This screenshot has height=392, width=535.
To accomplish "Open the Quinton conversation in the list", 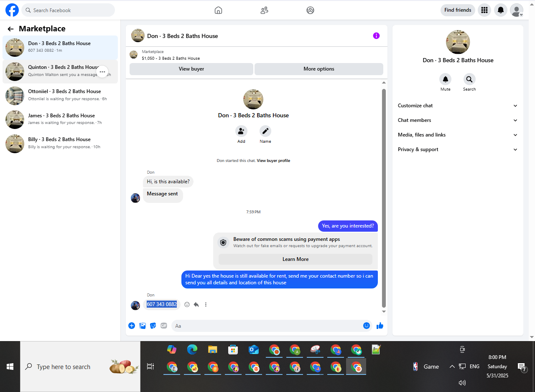I will tap(60, 71).
